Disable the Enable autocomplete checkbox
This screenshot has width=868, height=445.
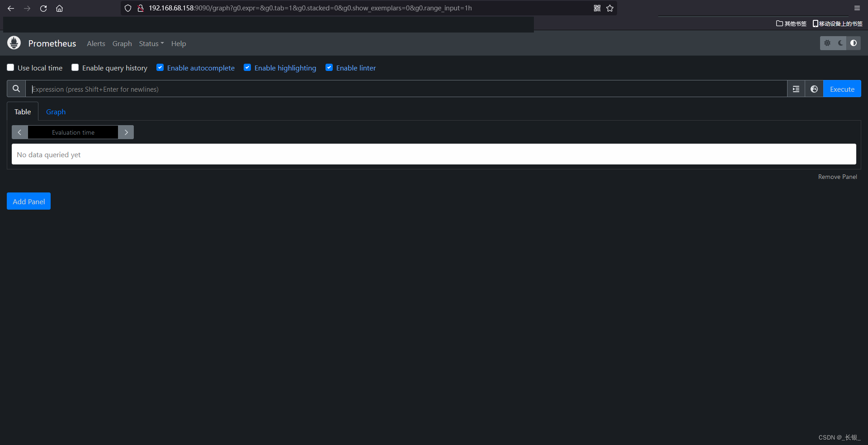pos(160,67)
